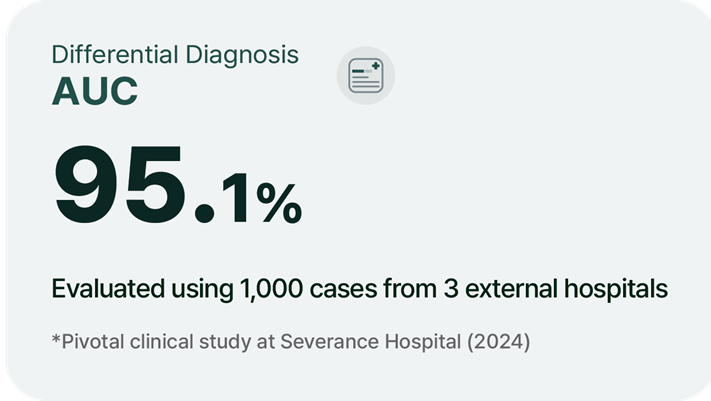Click the circular gray icon background
Image resolution: width=711 pixels, height=401 pixels.
pos(365,75)
